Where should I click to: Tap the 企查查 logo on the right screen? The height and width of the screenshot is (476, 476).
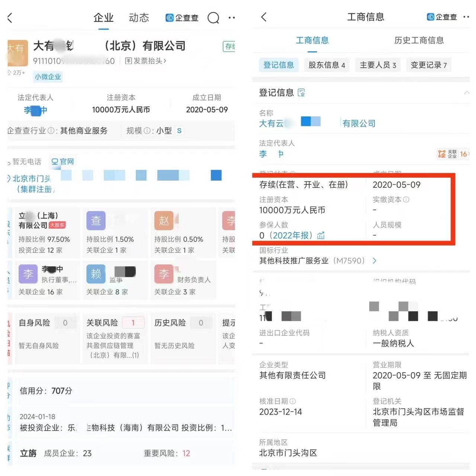click(442, 17)
